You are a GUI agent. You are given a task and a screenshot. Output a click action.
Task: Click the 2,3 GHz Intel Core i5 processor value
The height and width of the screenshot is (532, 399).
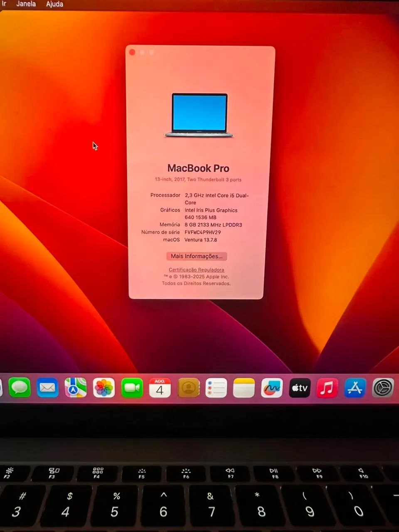coord(217,199)
